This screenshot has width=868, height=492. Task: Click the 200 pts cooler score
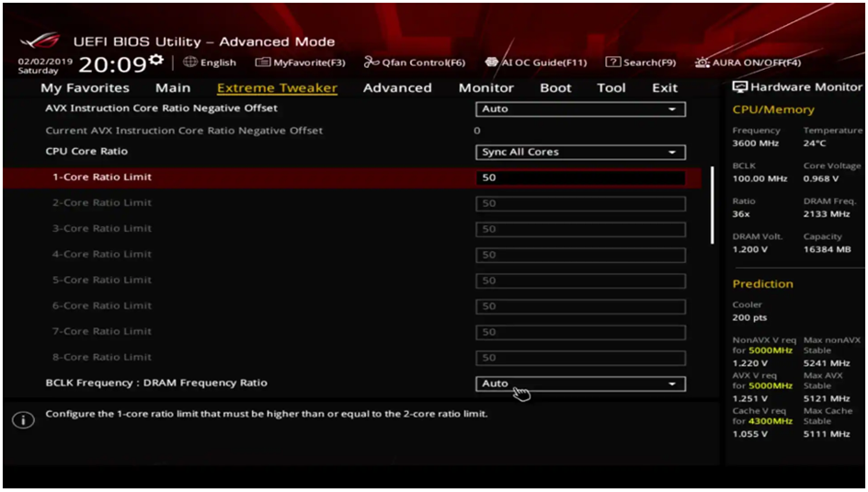coord(749,317)
